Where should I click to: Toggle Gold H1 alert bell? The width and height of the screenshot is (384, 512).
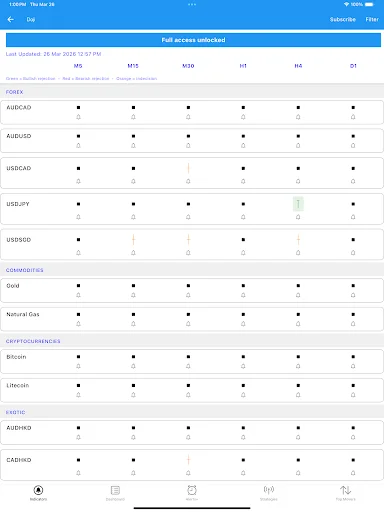(x=243, y=295)
